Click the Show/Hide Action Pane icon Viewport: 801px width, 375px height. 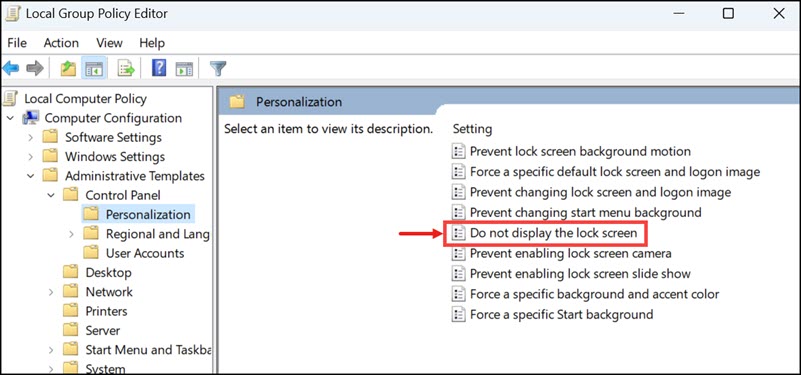(x=184, y=68)
